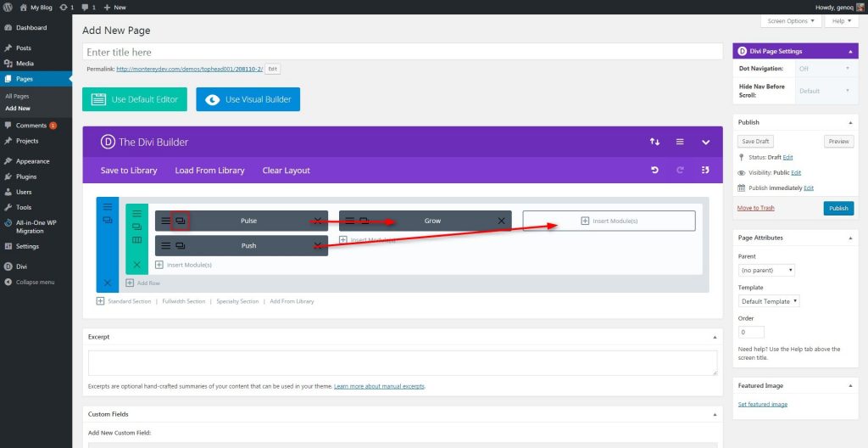Open the Divi Builder history icon

(x=705, y=171)
